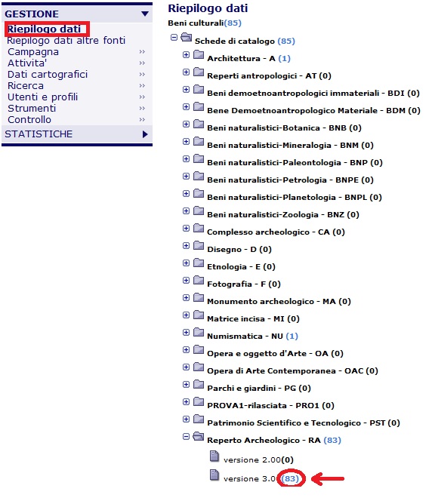
Task: Click the folder icon next to Numismatica - NU
Action: (199, 333)
